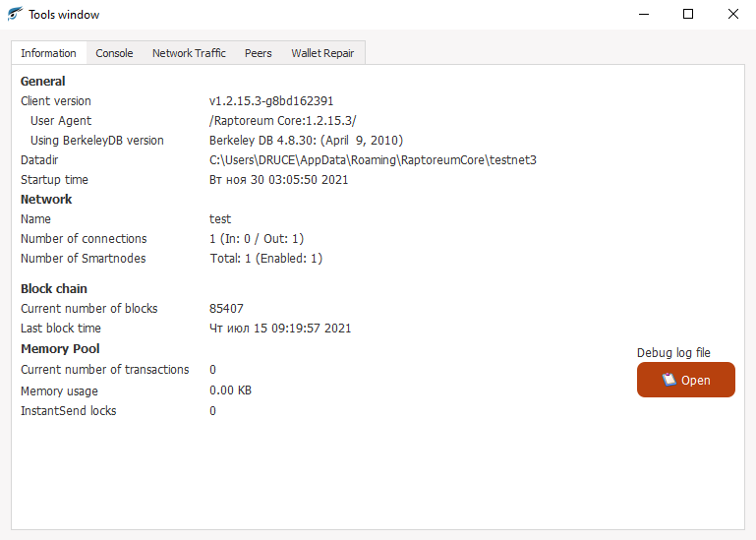Click the 'Startup time' label
The image size is (756, 540).
pos(54,180)
